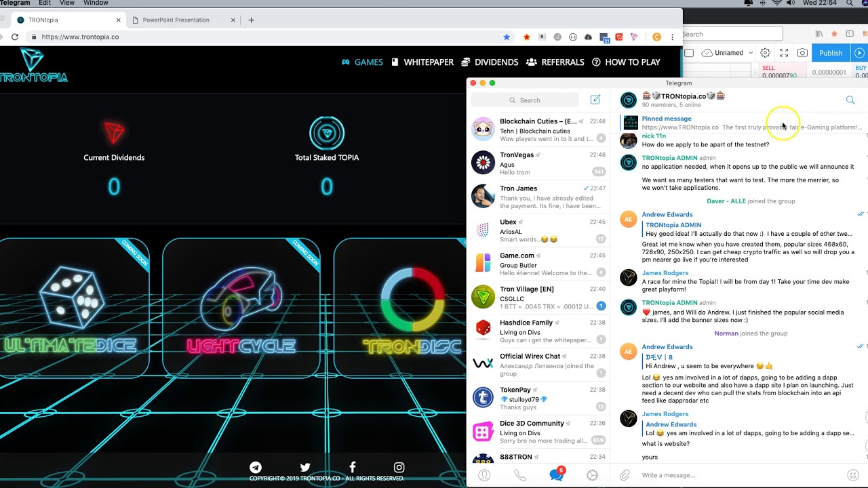Open Official Wirex Chat
The width and height of the screenshot is (868, 488).
(539, 365)
